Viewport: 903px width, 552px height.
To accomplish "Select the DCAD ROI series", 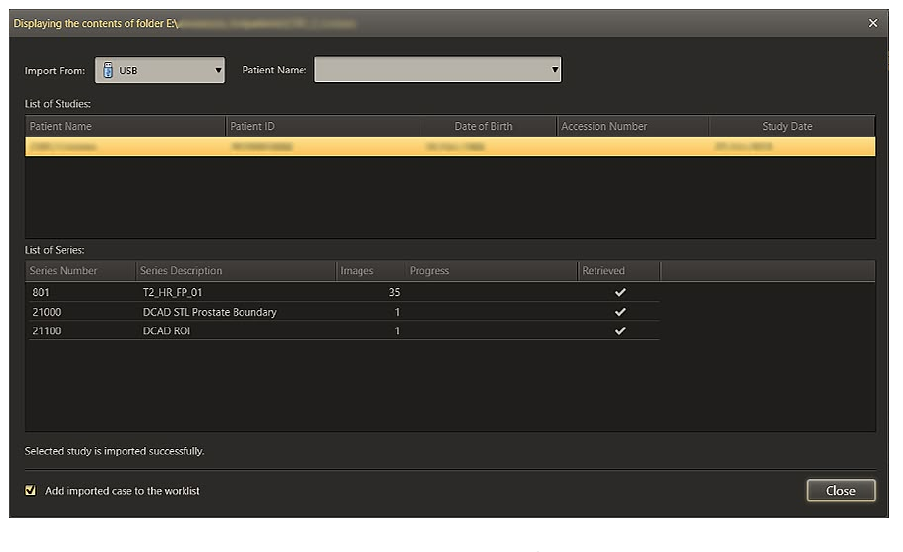I will pyautogui.click(x=166, y=331).
